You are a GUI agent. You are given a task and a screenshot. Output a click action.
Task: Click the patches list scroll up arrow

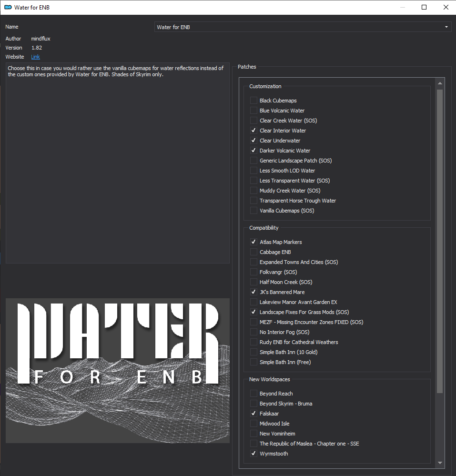[x=440, y=83]
